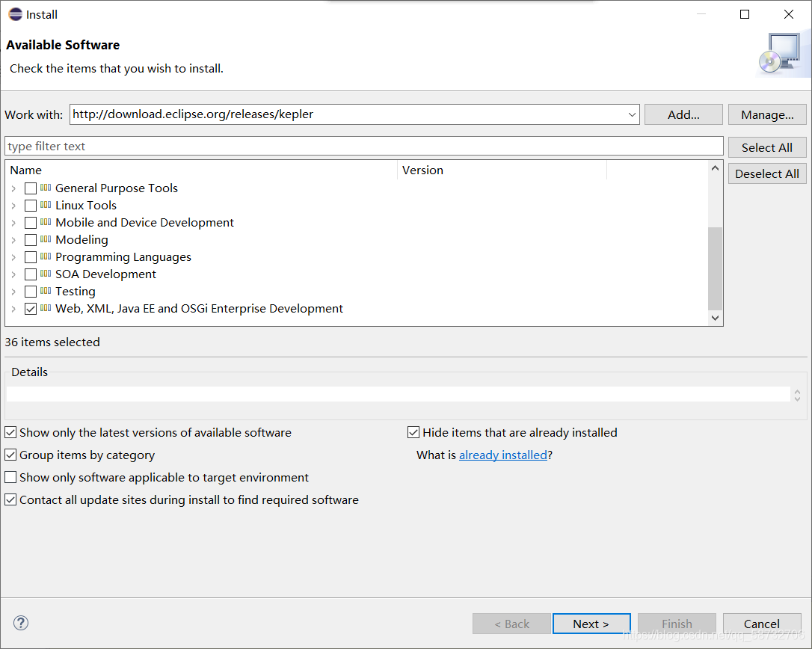Click the Cancel button
This screenshot has height=649, width=812.
(x=762, y=624)
